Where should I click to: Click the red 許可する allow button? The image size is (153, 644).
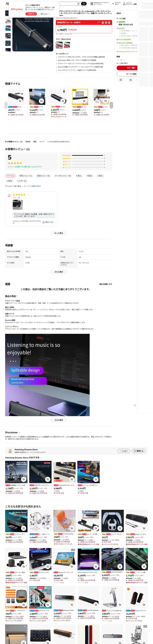(31, 14)
